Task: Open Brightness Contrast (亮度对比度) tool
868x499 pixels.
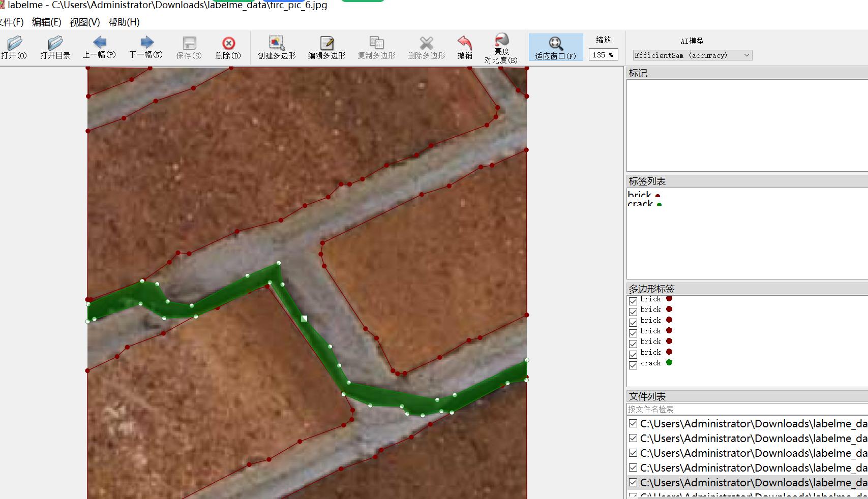Action: pyautogui.click(x=501, y=40)
